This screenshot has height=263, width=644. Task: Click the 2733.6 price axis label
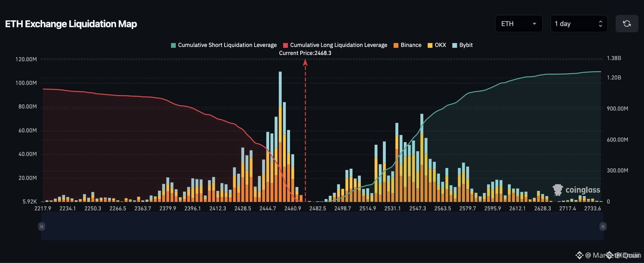coord(593,208)
